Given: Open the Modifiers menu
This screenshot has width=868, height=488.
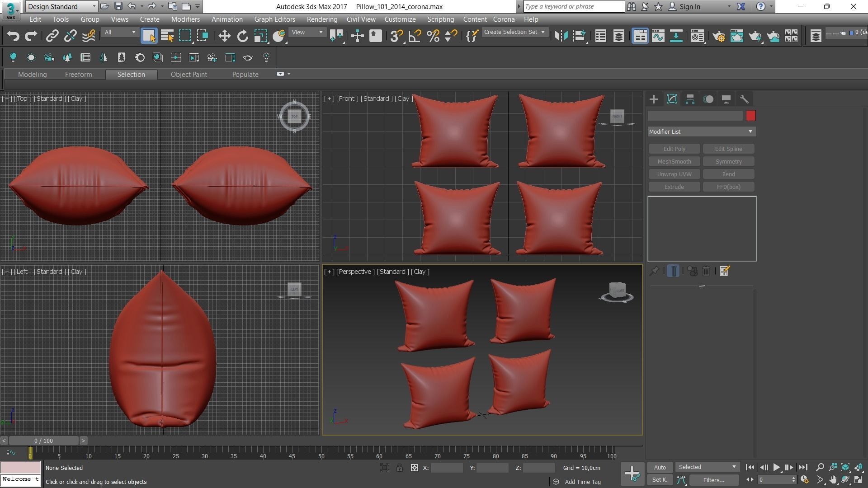Looking at the screenshot, I should [185, 19].
